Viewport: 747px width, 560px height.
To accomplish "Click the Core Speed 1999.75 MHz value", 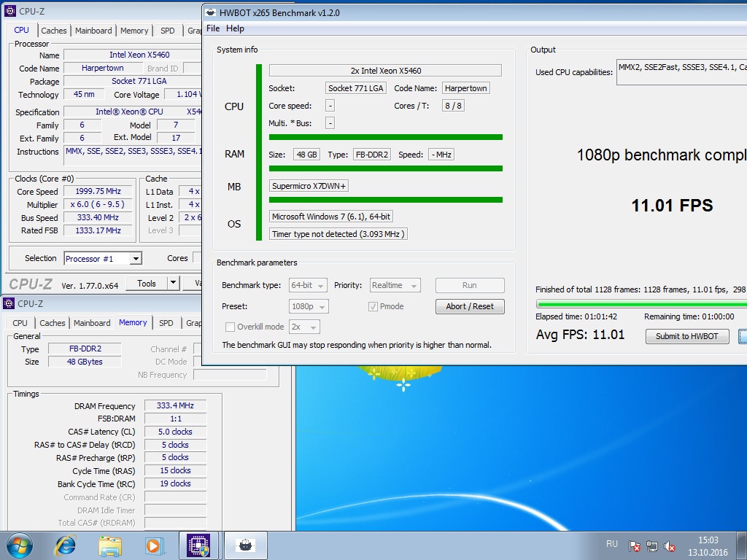I will (98, 192).
